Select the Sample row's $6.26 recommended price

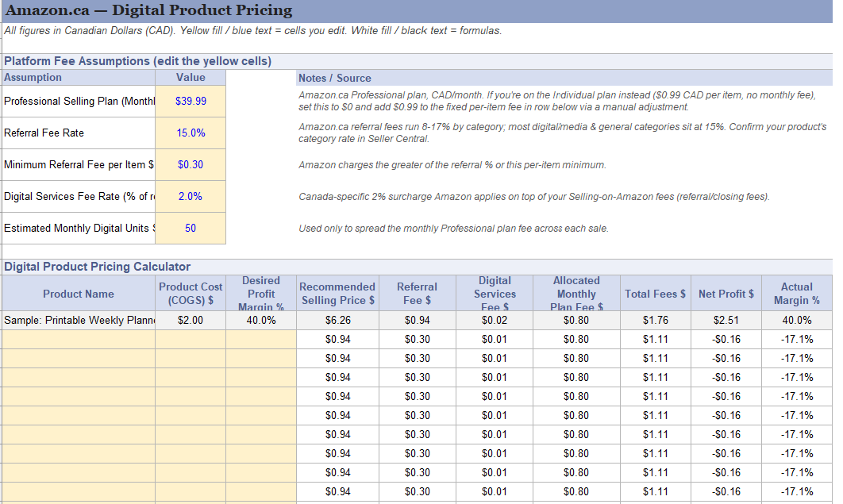337,320
